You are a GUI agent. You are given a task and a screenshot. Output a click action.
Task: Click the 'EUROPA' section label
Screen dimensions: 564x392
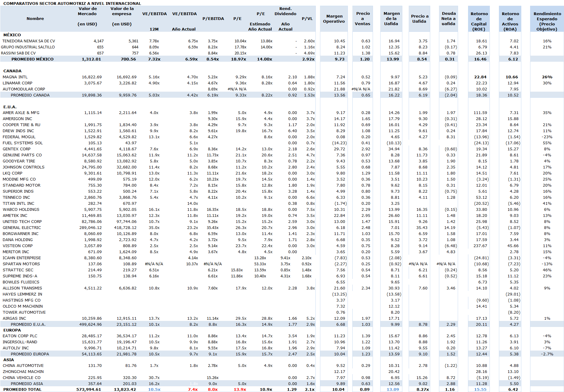click(x=12, y=330)
